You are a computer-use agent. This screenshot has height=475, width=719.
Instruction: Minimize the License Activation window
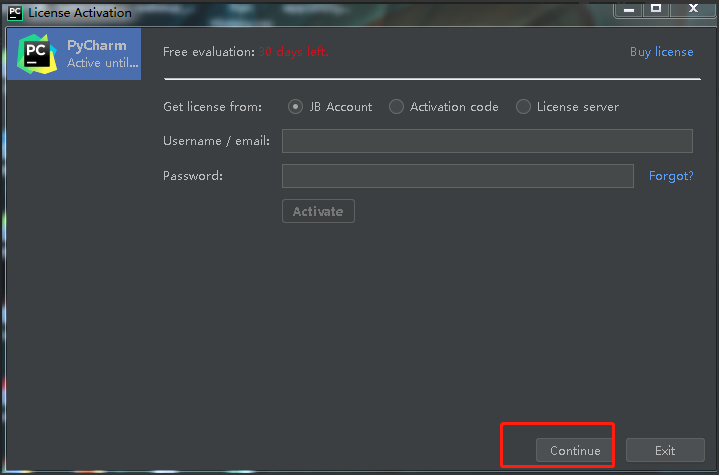(627, 10)
